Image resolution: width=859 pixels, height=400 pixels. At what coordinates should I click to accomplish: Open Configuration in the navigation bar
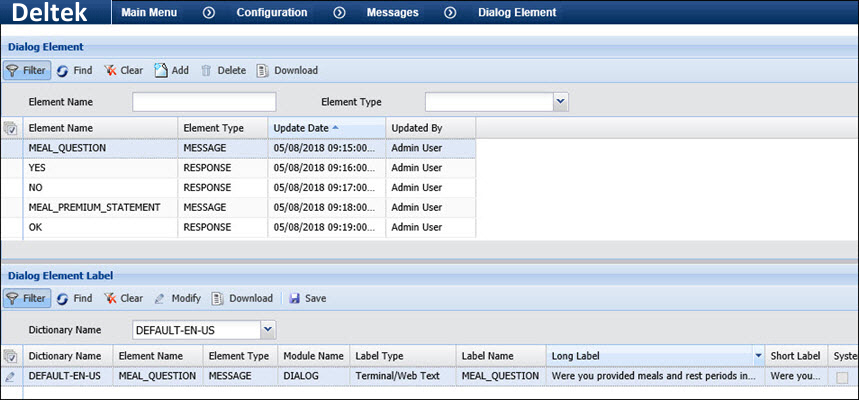point(271,13)
